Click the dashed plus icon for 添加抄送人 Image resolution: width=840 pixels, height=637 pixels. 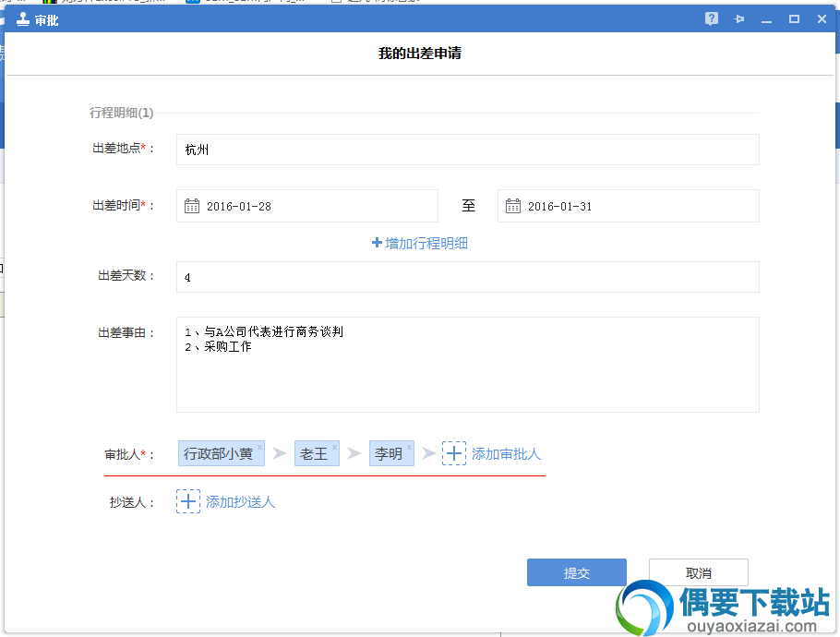click(188, 501)
